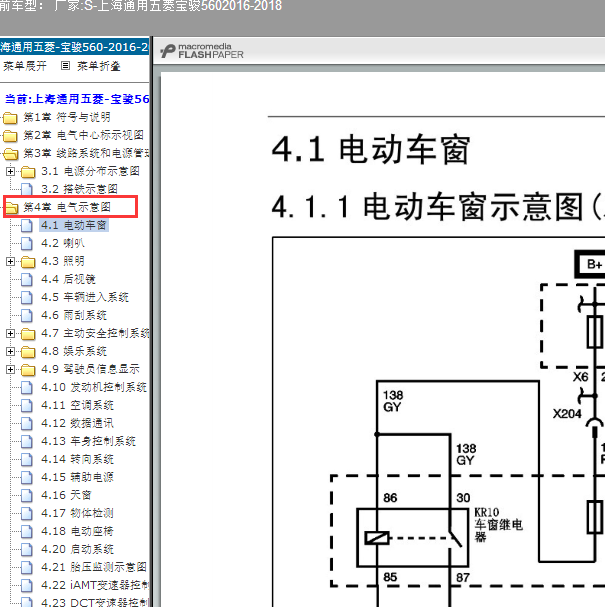The height and width of the screenshot is (607, 605).
Task: Click the 4.6 雨刮系统 page icon
Action: [x=27, y=316]
